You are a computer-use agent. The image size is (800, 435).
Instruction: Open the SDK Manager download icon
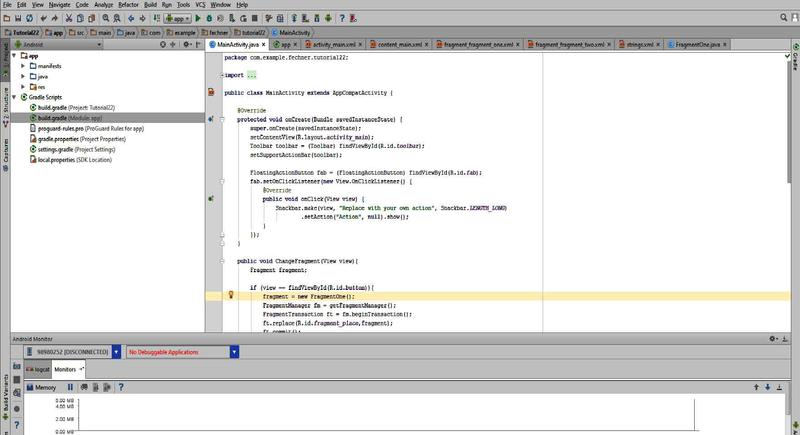coord(317,18)
